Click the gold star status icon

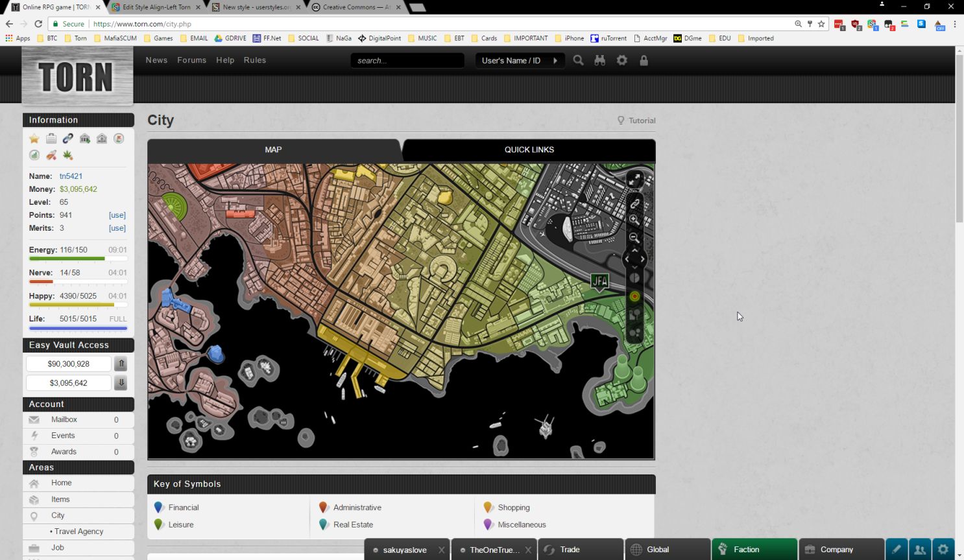34,139
